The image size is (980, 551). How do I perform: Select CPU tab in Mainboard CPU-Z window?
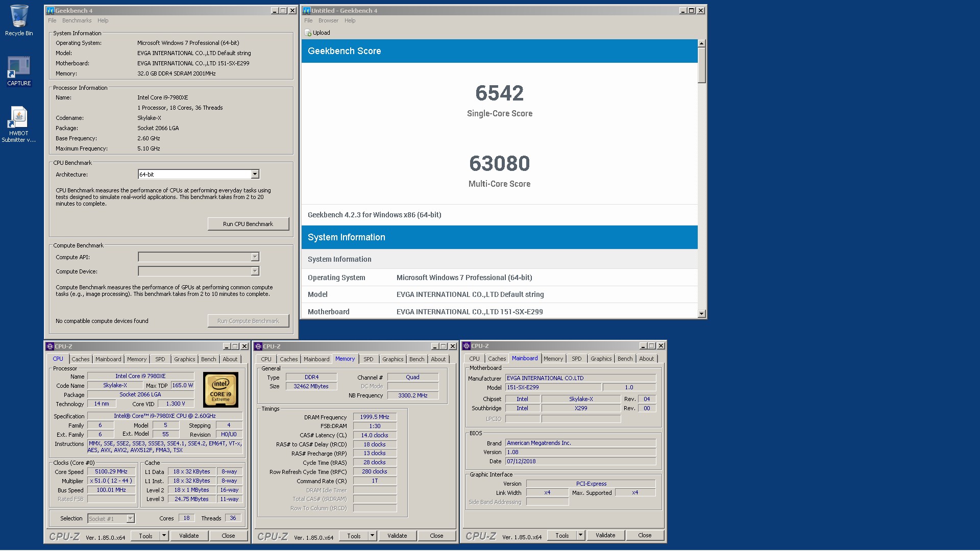coord(474,359)
